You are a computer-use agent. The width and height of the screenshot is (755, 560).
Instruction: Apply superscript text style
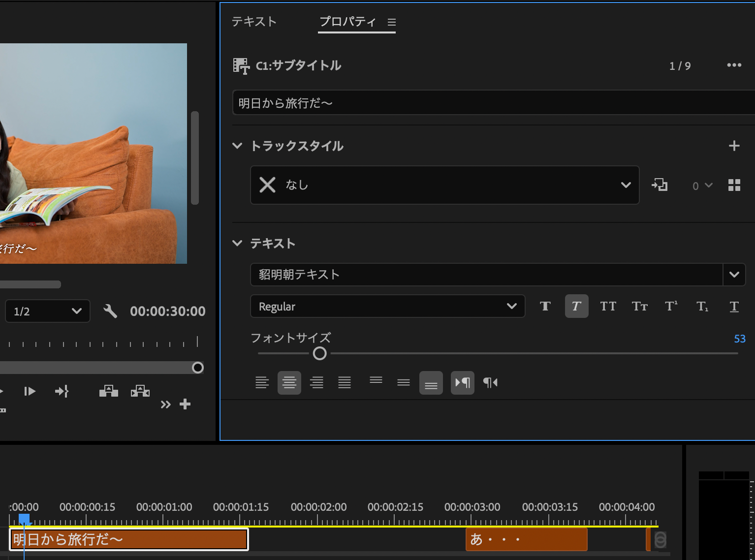pyautogui.click(x=671, y=307)
